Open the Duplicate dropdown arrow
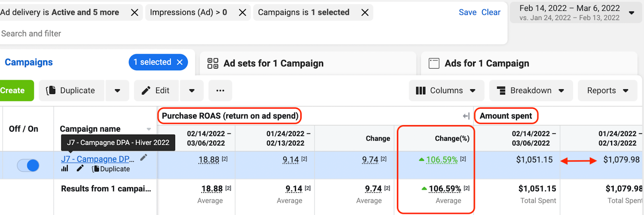Viewport: 644px width, 215px height. click(x=117, y=90)
